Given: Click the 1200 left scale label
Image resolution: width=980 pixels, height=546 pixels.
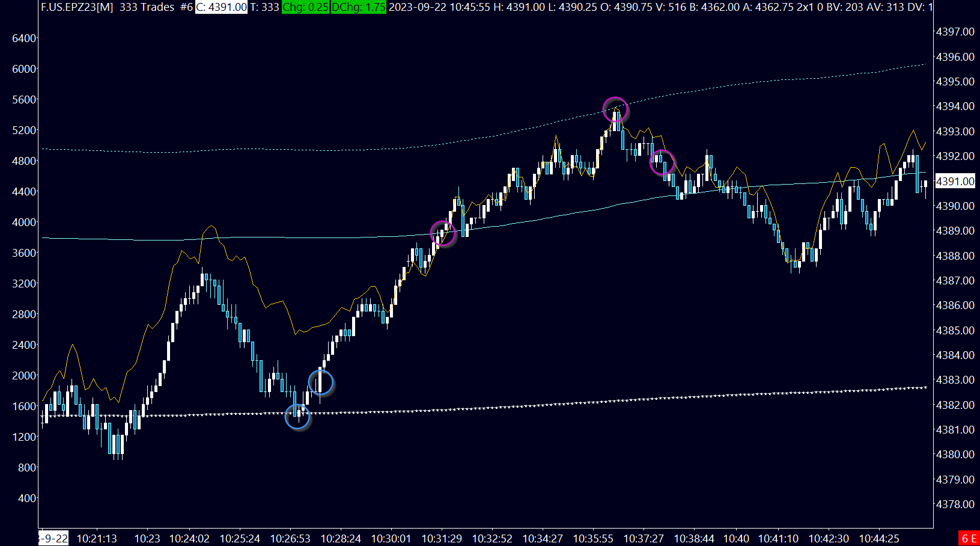Looking at the screenshot, I should click(x=24, y=437).
